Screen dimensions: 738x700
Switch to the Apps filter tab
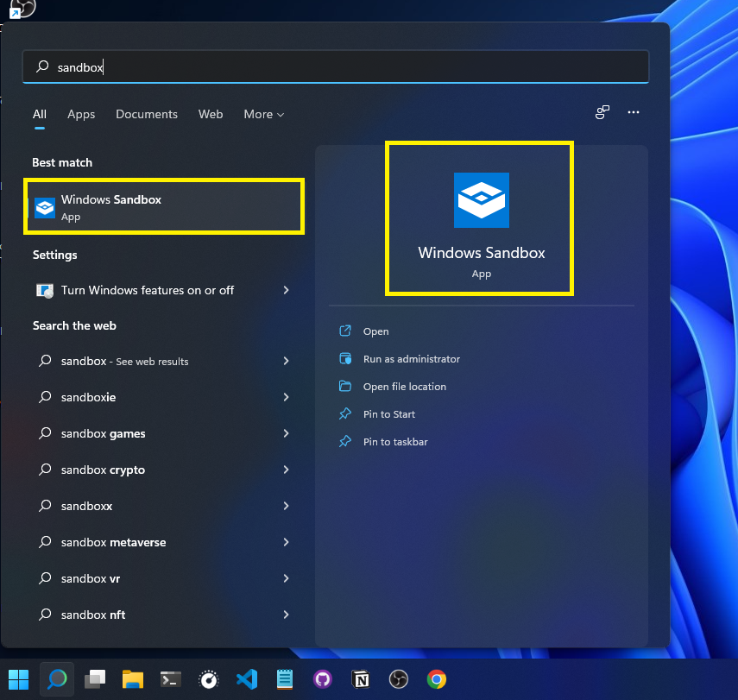pyautogui.click(x=81, y=115)
